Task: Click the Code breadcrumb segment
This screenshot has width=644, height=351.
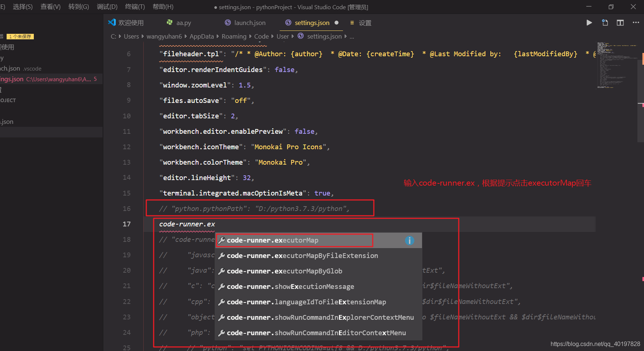Action: point(261,36)
